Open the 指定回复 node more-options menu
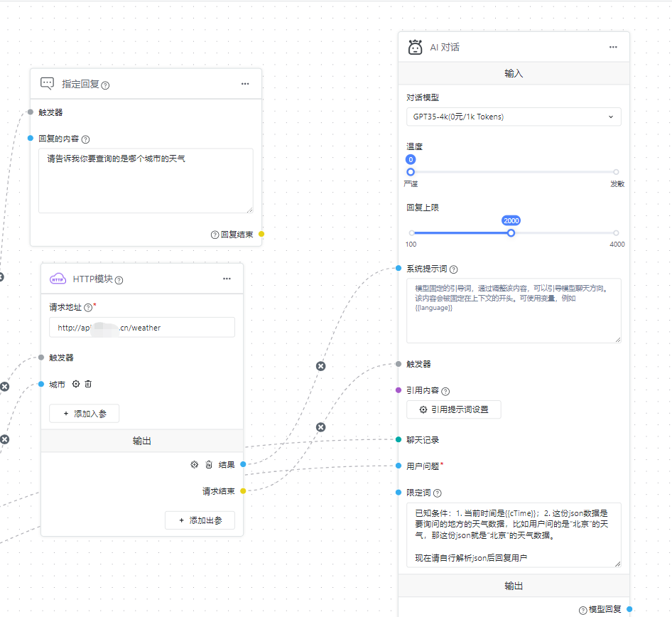This screenshot has width=672, height=617. (x=245, y=84)
